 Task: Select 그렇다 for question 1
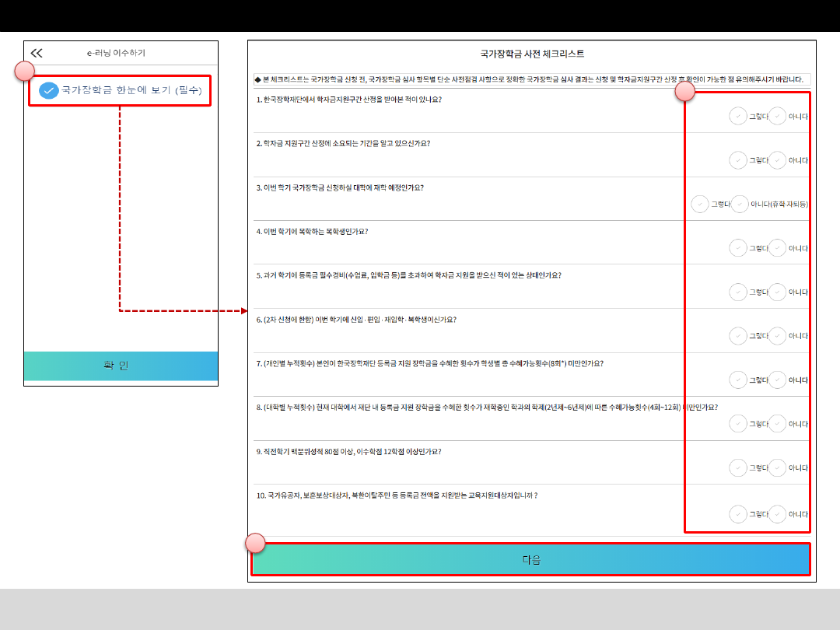(x=738, y=117)
